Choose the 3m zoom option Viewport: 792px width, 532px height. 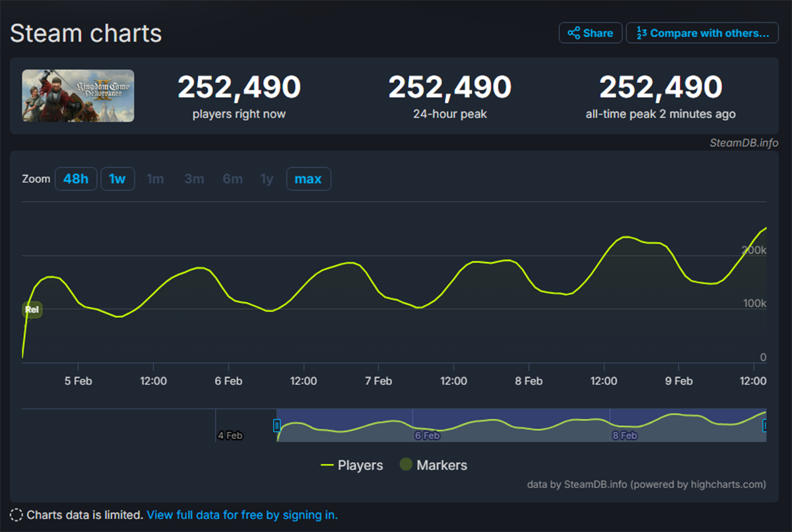(x=194, y=179)
